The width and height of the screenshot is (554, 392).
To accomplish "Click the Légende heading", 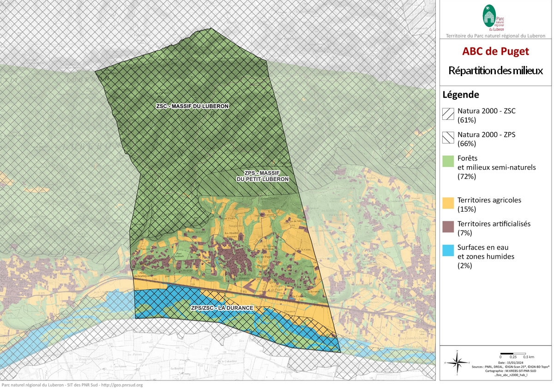I will 460,95.
